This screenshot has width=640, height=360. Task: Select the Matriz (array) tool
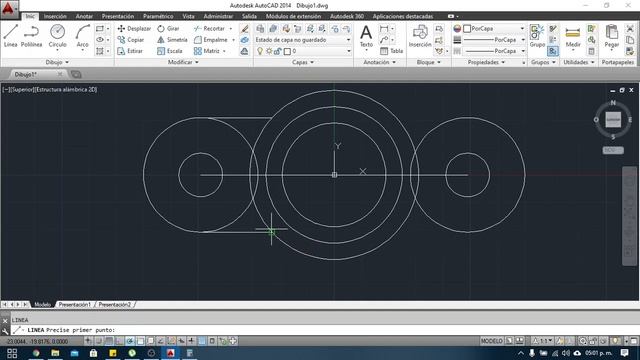coord(207,51)
